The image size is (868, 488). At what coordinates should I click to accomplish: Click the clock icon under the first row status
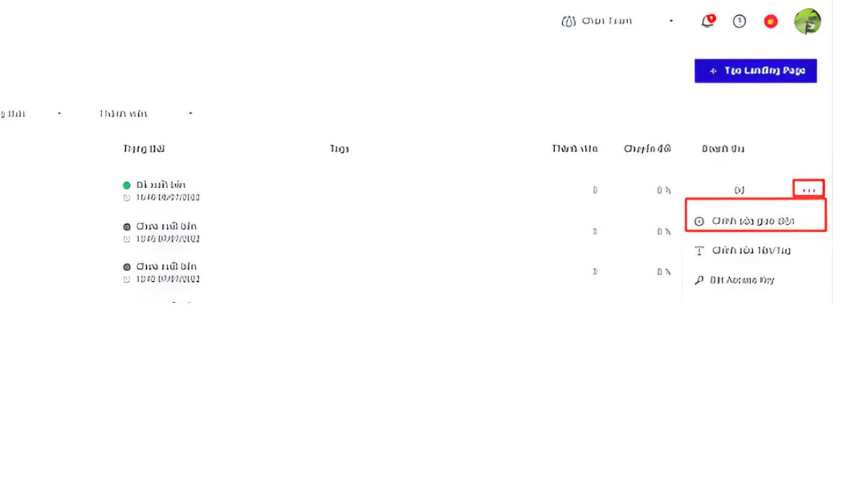coord(127,197)
